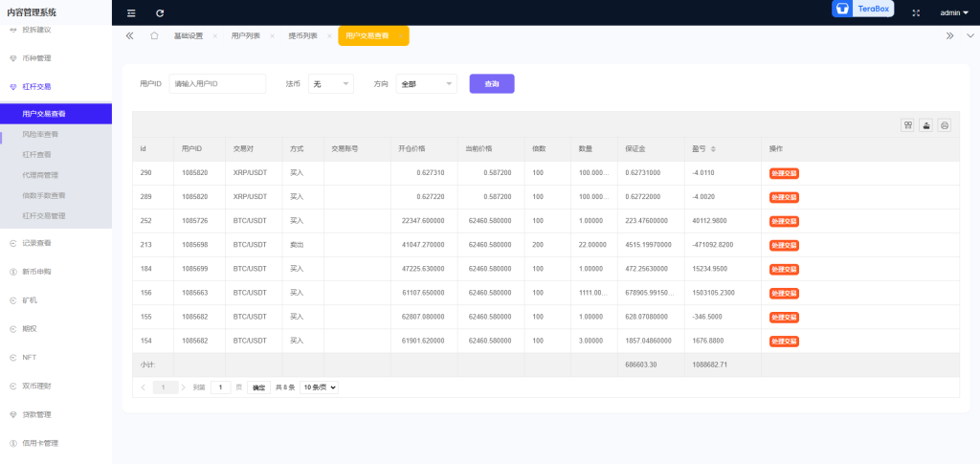Open column filter icon above table
This screenshot has width=980, height=464.
pyautogui.click(x=907, y=125)
